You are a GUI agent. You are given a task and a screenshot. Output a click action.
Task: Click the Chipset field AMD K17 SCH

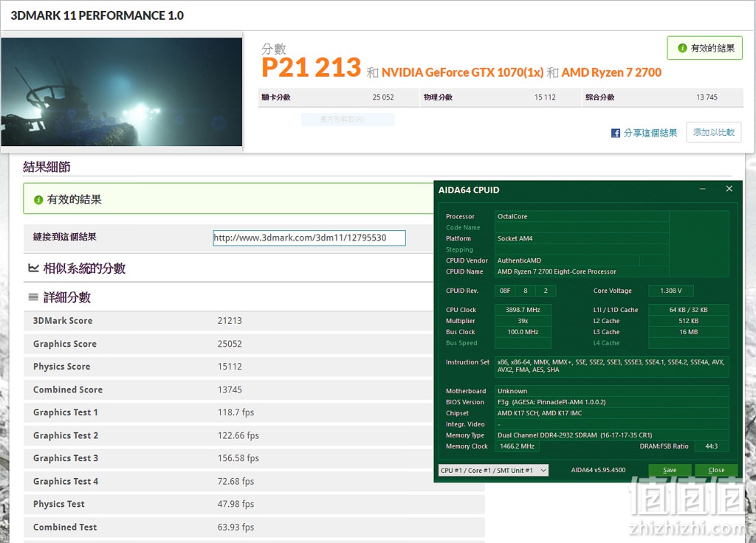click(x=611, y=413)
